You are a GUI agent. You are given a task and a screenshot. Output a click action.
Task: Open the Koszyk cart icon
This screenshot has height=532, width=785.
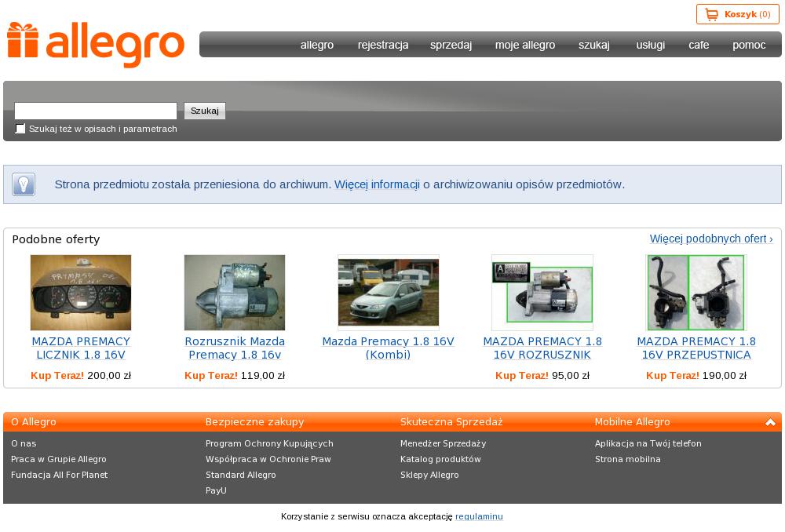coord(711,14)
